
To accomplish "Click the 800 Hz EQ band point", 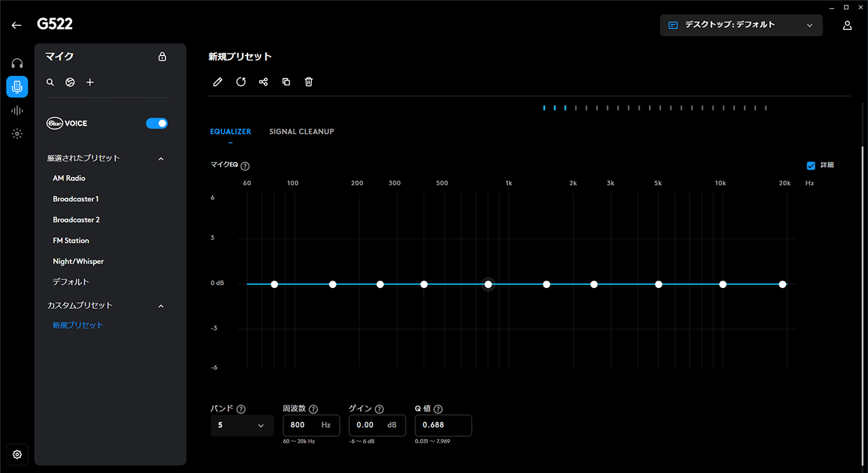I will tap(488, 285).
